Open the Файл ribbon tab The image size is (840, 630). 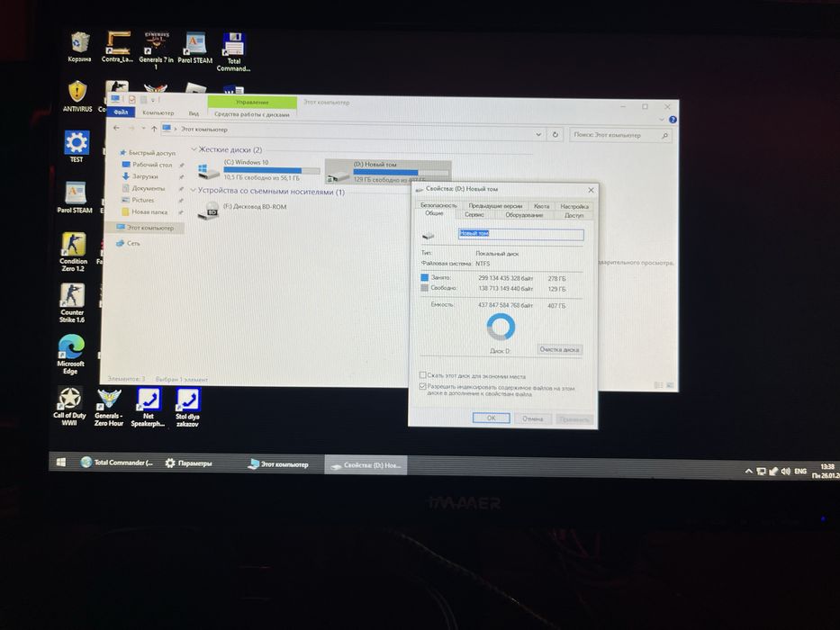click(x=121, y=112)
